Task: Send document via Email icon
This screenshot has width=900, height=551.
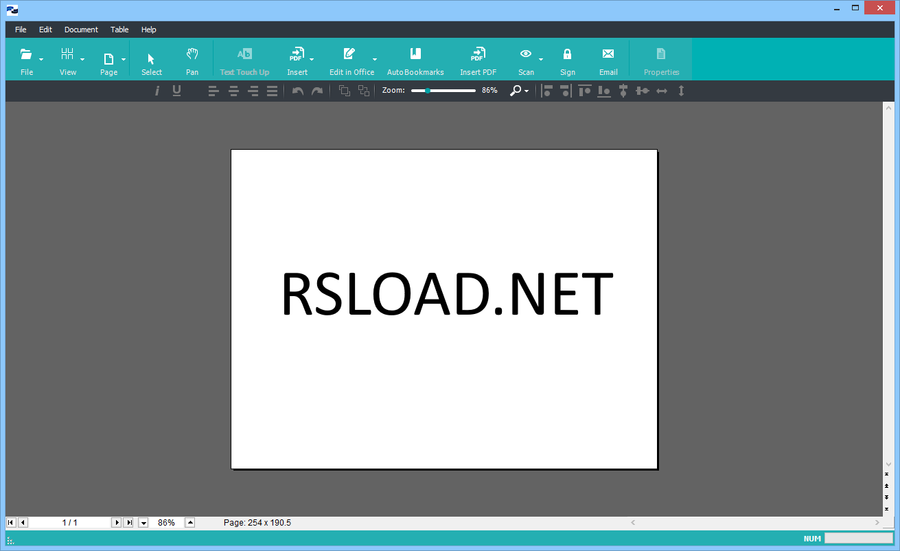Action: point(608,54)
